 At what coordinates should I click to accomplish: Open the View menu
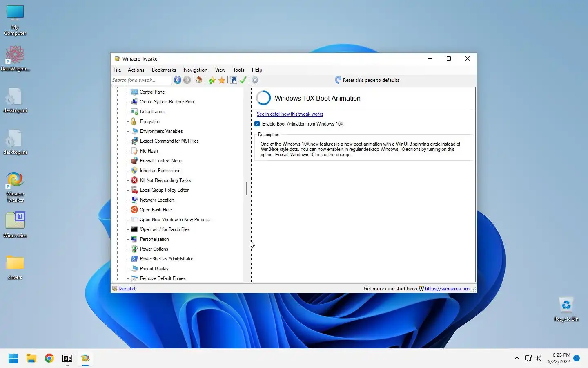tap(220, 70)
